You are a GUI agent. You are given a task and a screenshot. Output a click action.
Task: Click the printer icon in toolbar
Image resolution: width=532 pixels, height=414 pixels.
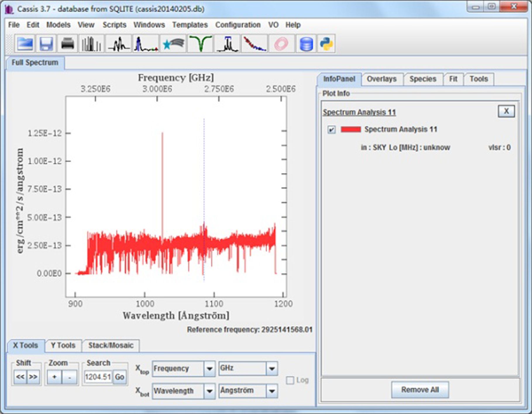pos(68,44)
